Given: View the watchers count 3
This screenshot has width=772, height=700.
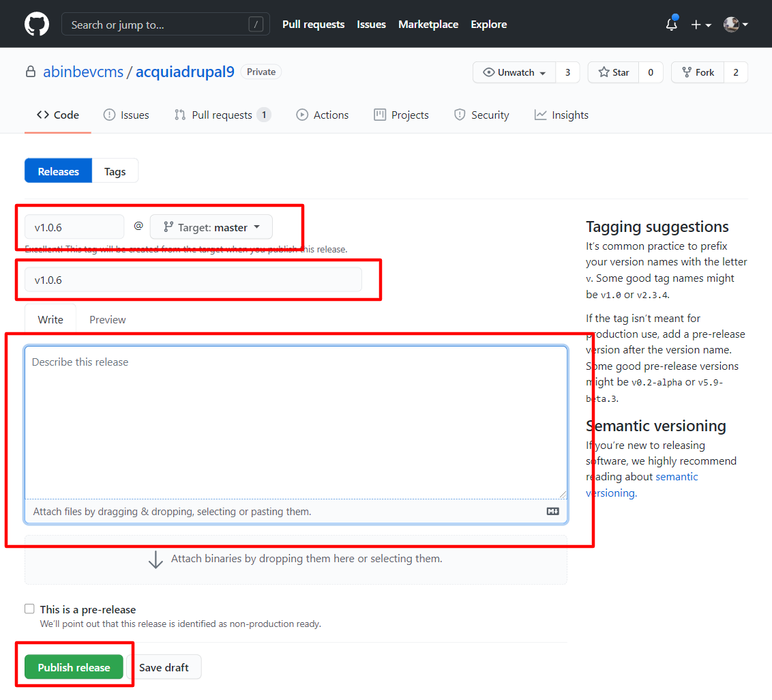Looking at the screenshot, I should 567,72.
